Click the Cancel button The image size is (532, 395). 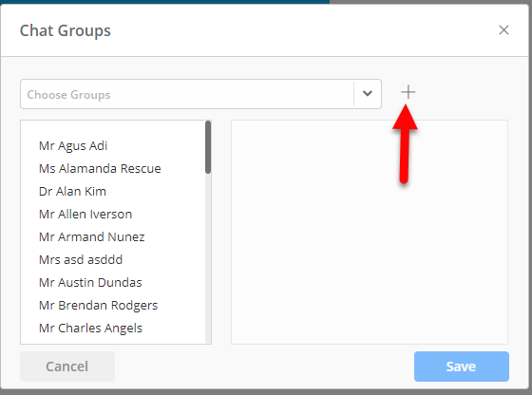click(x=67, y=367)
